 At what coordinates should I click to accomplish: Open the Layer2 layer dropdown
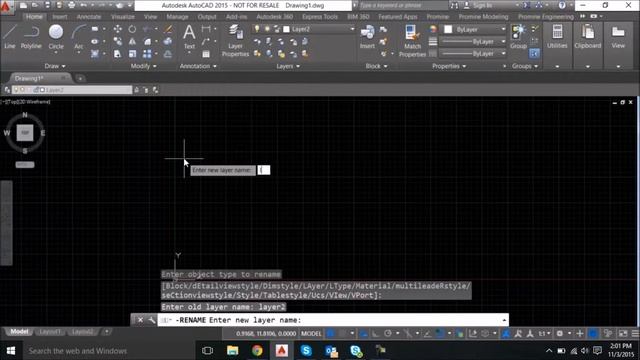point(352,29)
